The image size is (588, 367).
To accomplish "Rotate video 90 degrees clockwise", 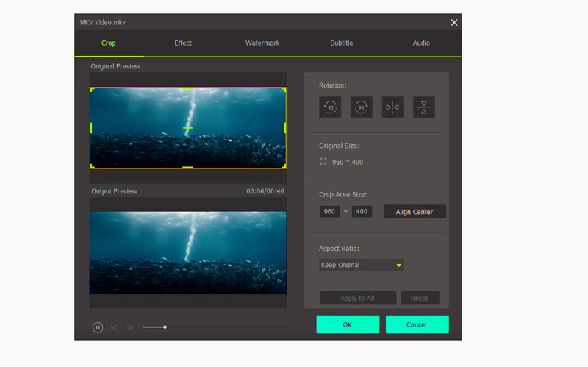I will [362, 107].
